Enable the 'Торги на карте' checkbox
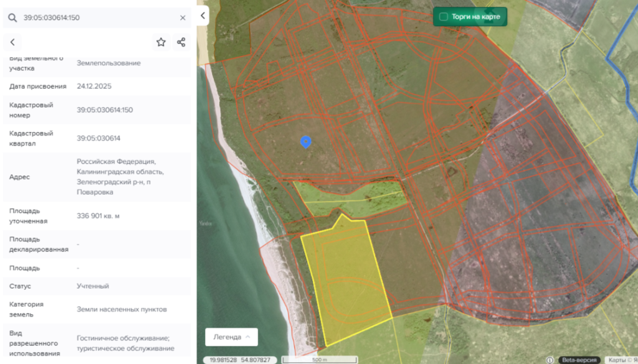This screenshot has height=364, width=638. point(444,17)
